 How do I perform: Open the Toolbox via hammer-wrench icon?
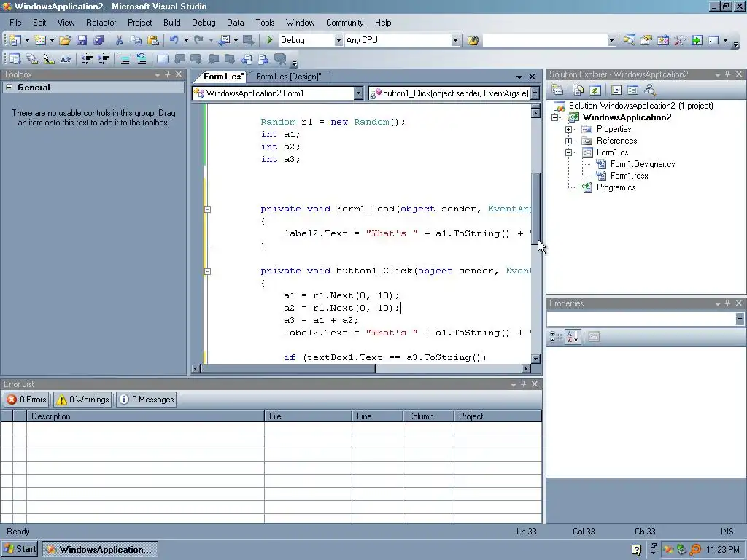tap(679, 41)
